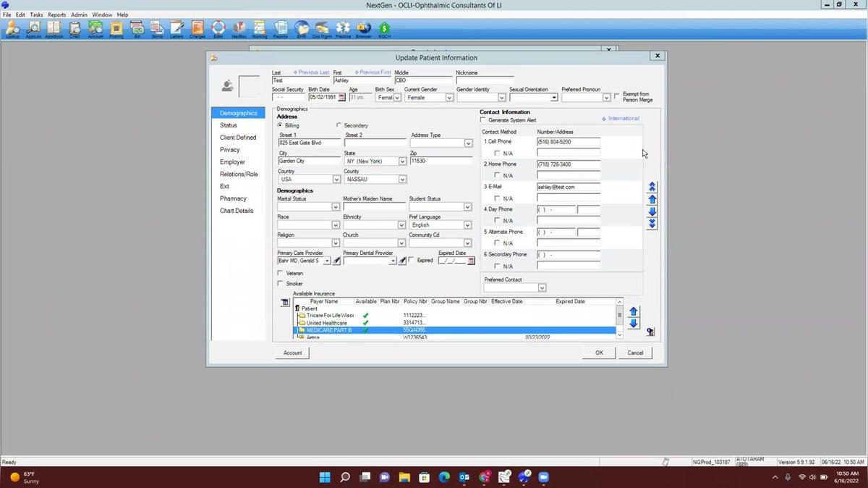Screen dimensions: 868x488
Task: Check the Generate System Alert box
Action: click(484, 120)
